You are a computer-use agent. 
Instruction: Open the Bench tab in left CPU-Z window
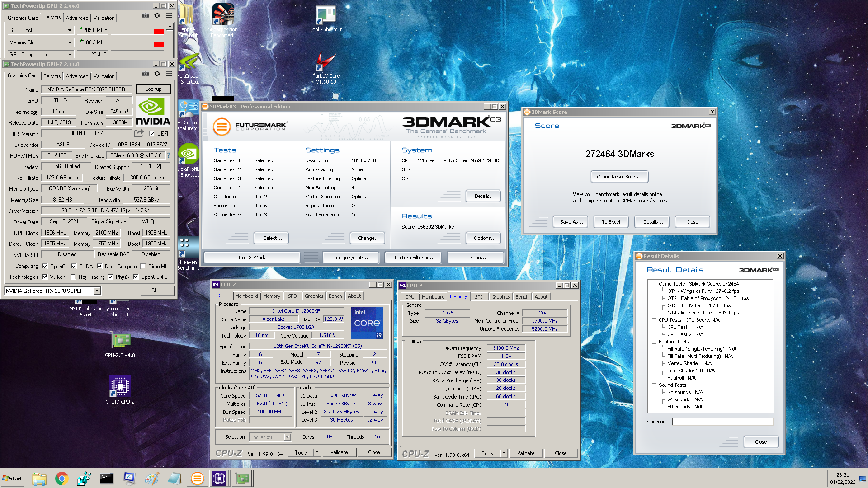(x=335, y=296)
